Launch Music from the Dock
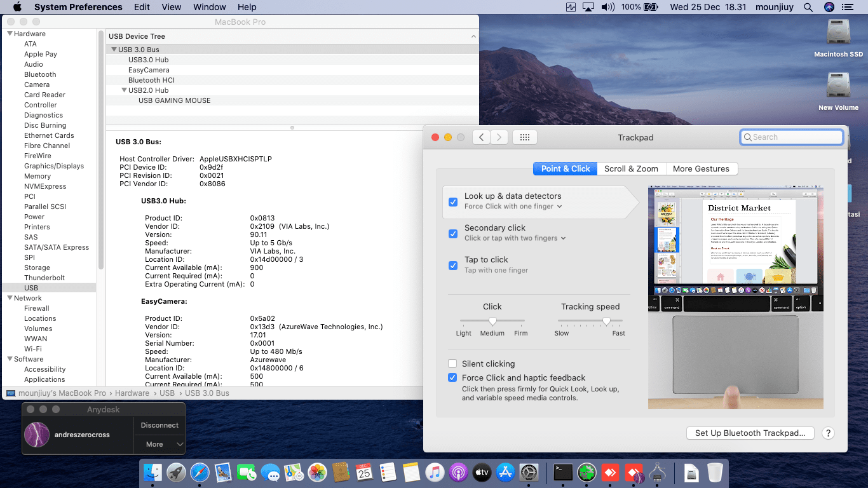This screenshot has height=488, width=868. click(x=435, y=472)
